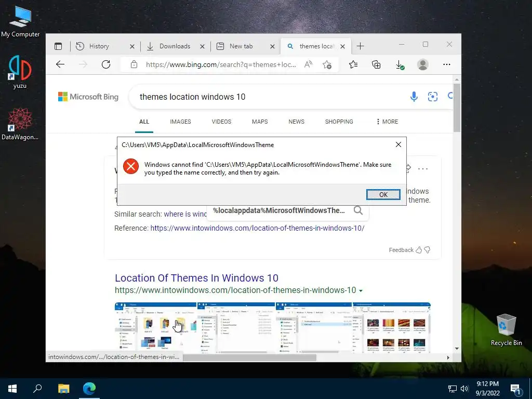Click the horizontal scrollbar thumb
Image resolution: width=532 pixels, height=399 pixels.
point(249,357)
